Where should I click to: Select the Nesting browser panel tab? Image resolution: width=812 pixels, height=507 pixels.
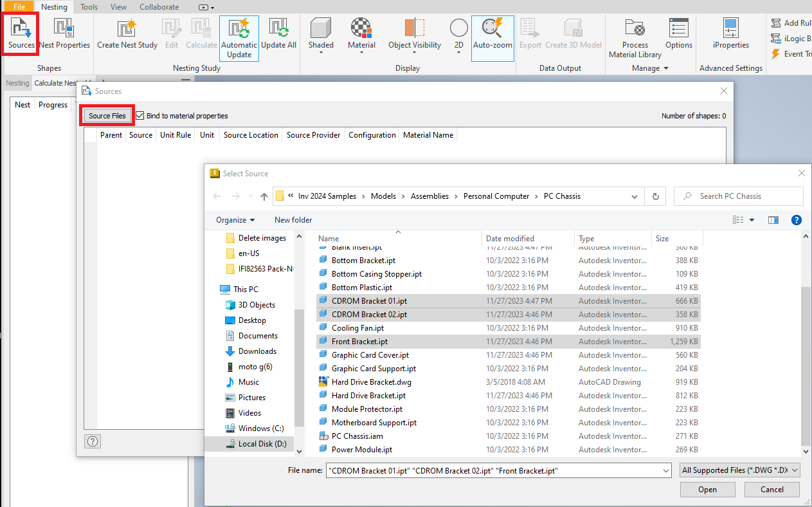17,83
